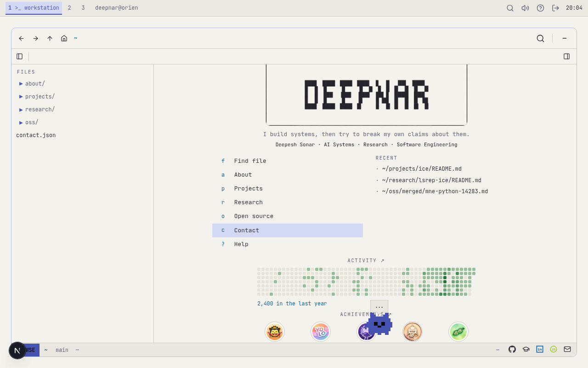Viewport: 588px width, 368px height.
Task: Open help from the question mark icon
Action: 540,8
